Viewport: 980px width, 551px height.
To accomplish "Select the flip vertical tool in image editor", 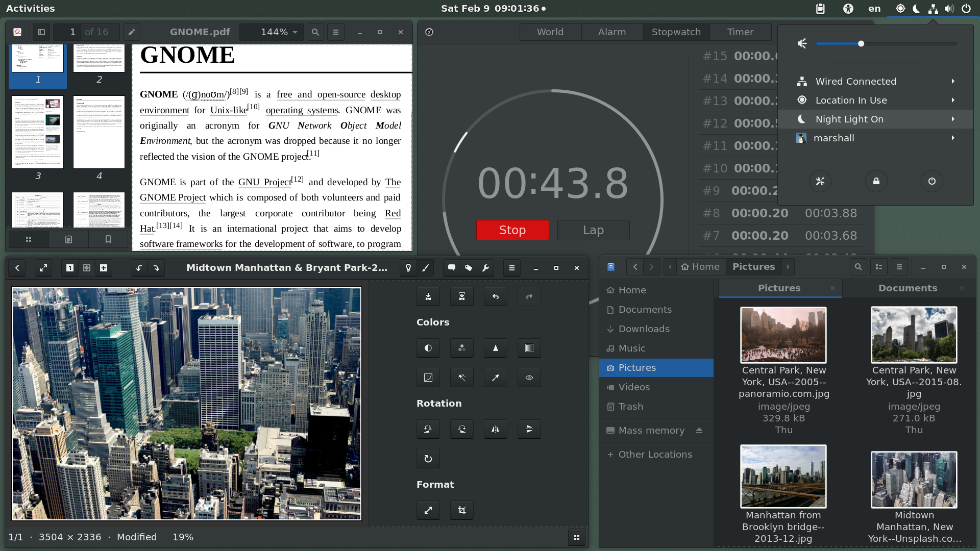I will coord(529,429).
